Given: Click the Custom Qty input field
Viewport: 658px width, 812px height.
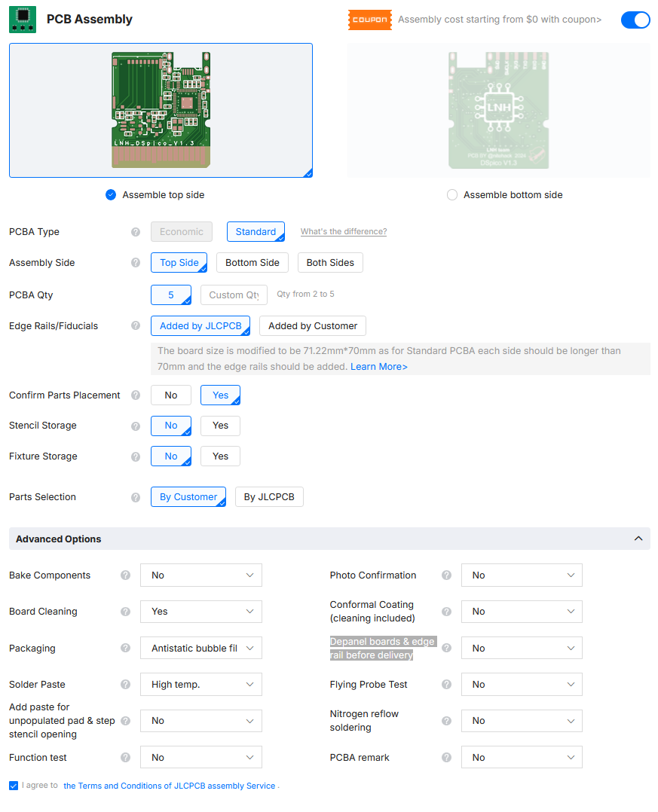Looking at the screenshot, I should [x=234, y=295].
